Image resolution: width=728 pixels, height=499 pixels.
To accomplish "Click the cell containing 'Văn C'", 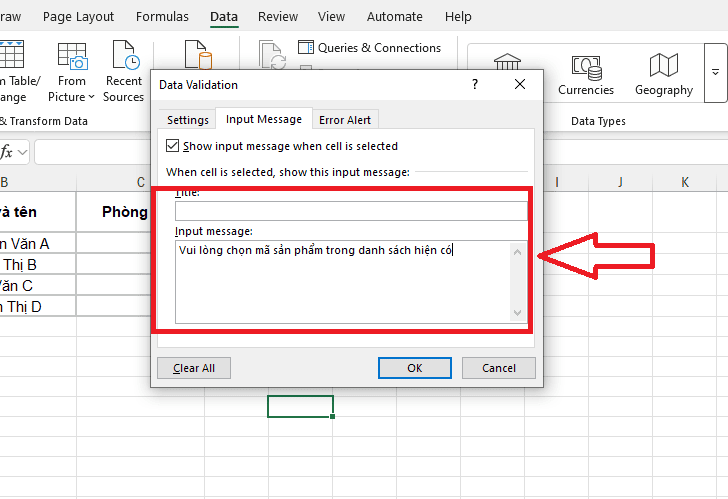I will pyautogui.click(x=37, y=285).
